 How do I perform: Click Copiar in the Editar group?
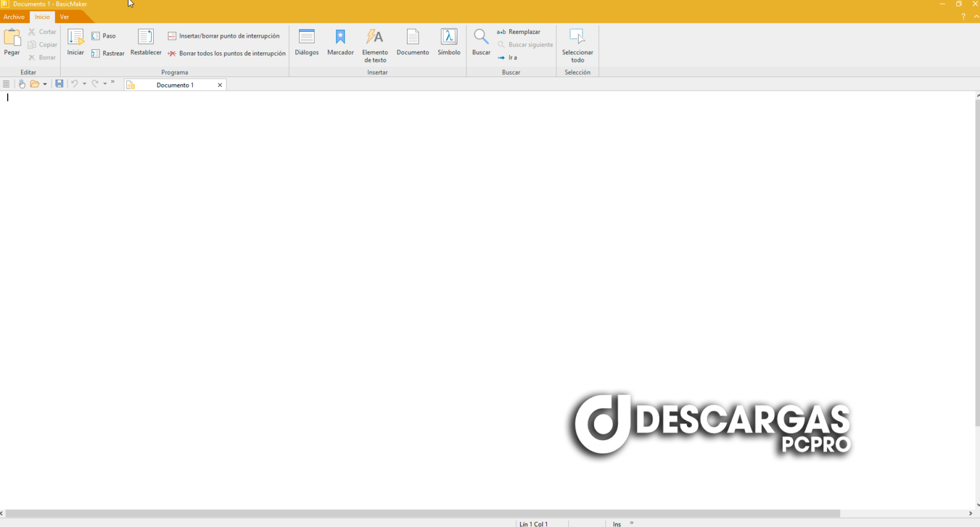(42, 45)
